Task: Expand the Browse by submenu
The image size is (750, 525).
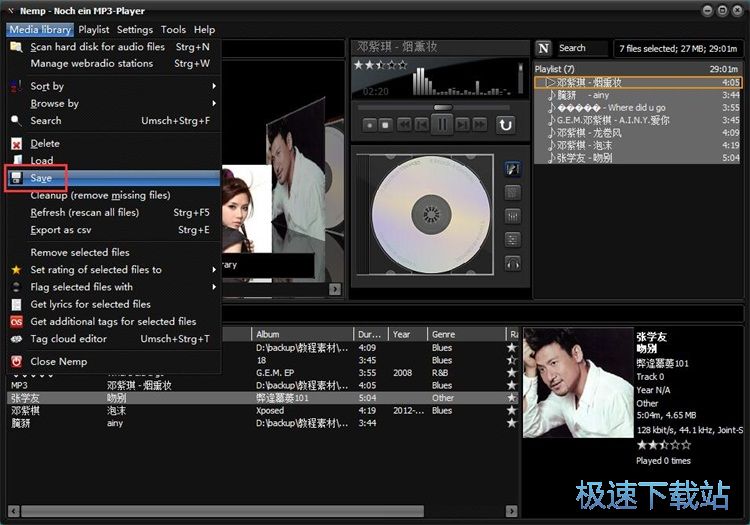Action: coord(113,104)
